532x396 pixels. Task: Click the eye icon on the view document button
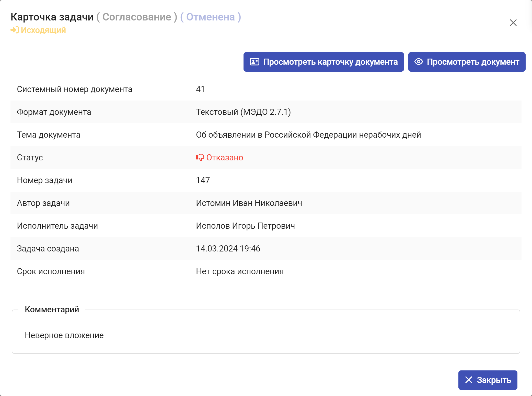pyautogui.click(x=419, y=62)
